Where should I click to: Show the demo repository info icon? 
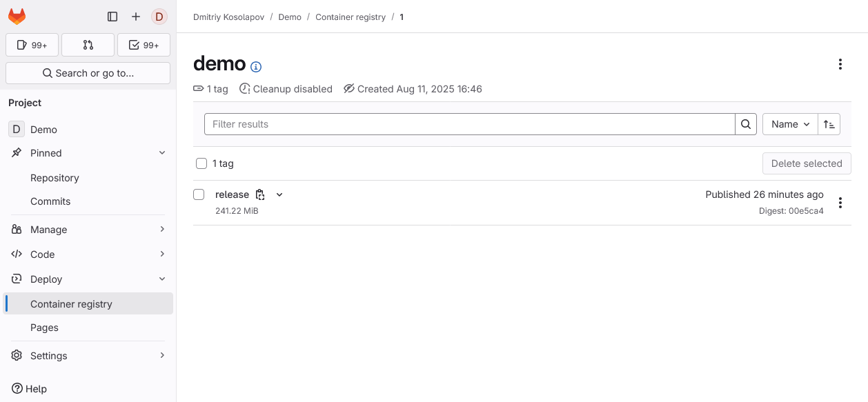(x=256, y=67)
